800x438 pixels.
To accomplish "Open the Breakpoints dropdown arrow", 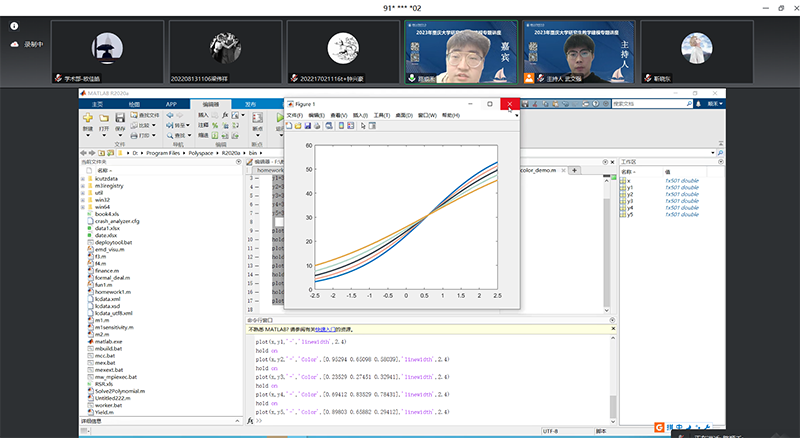I will point(258,136).
